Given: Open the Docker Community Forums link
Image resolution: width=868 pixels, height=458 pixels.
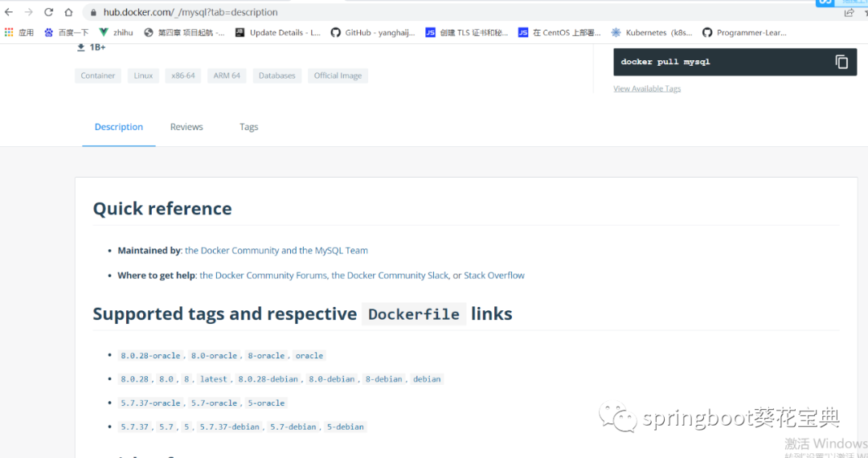Looking at the screenshot, I should click(264, 276).
